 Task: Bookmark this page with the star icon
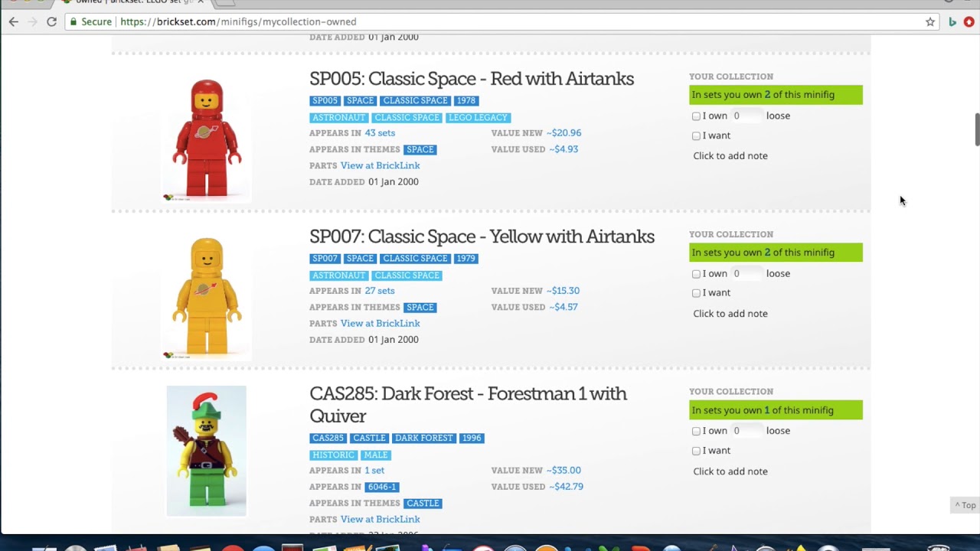(x=930, y=22)
